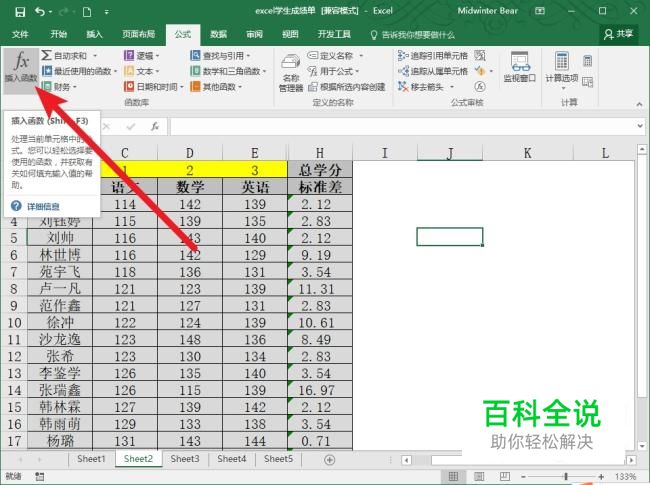
Task: Open Sheet1 tab
Action: (91, 459)
